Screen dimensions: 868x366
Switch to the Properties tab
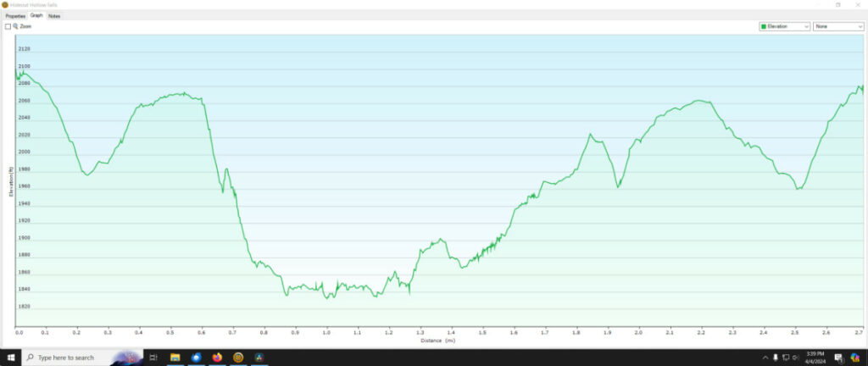click(15, 16)
